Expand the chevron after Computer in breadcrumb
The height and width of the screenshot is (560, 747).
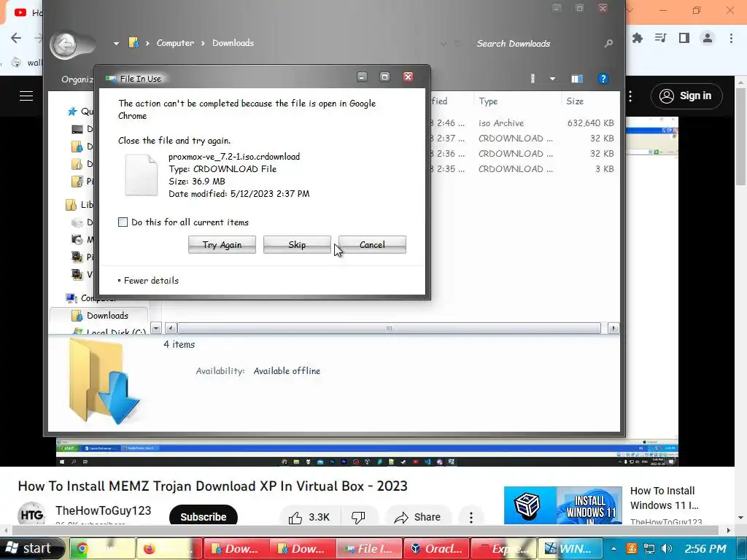[x=203, y=43]
